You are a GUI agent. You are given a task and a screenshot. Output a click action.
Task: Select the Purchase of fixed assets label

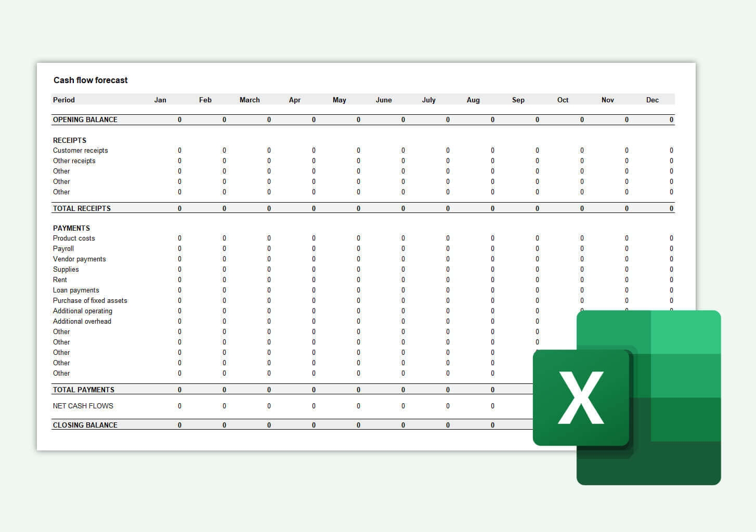tap(89, 300)
